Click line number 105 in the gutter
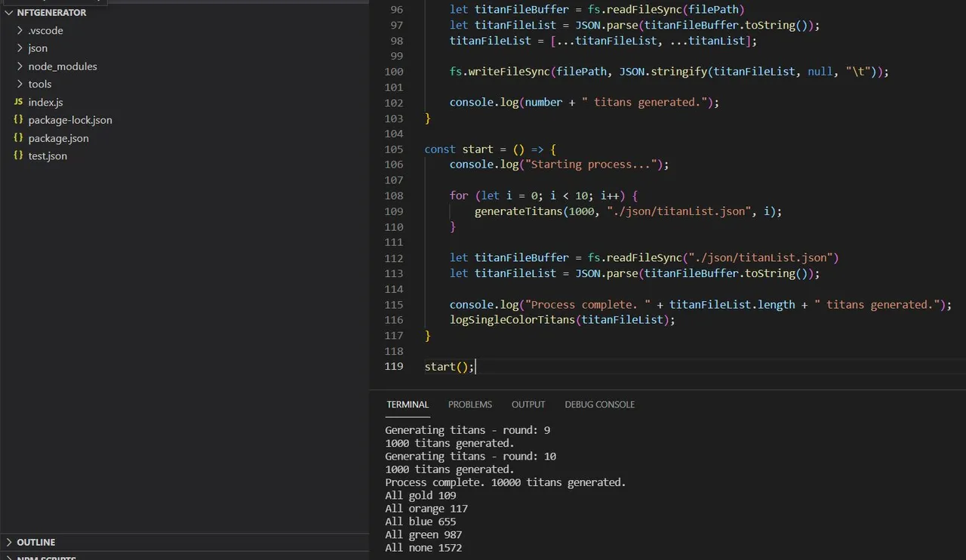Viewport: 966px width, 560px height. coord(394,149)
